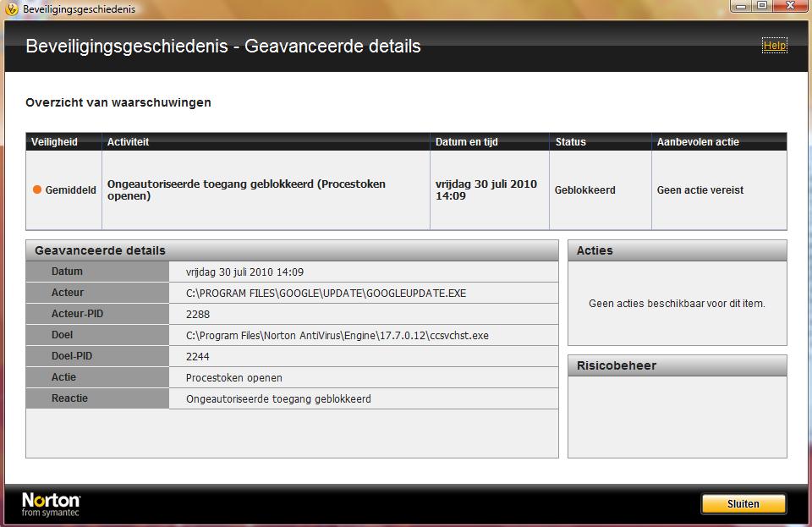Maximize the Beveiligingsgeschiedenis window

762,6
